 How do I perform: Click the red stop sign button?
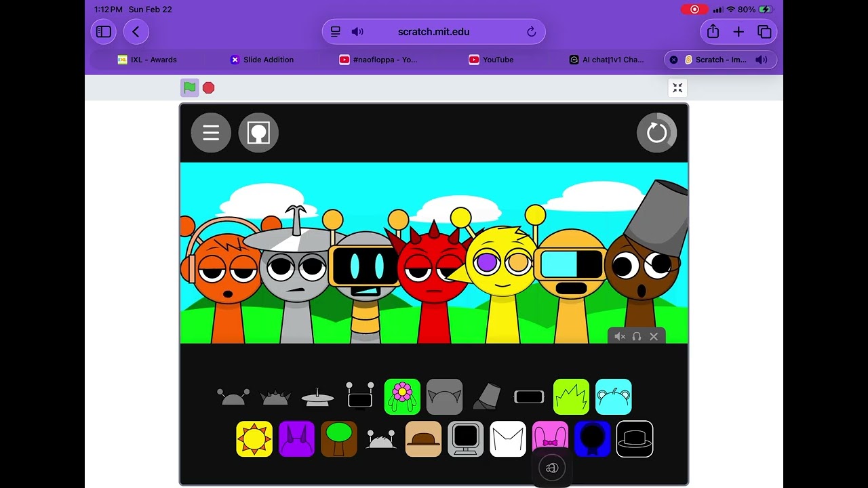[209, 87]
